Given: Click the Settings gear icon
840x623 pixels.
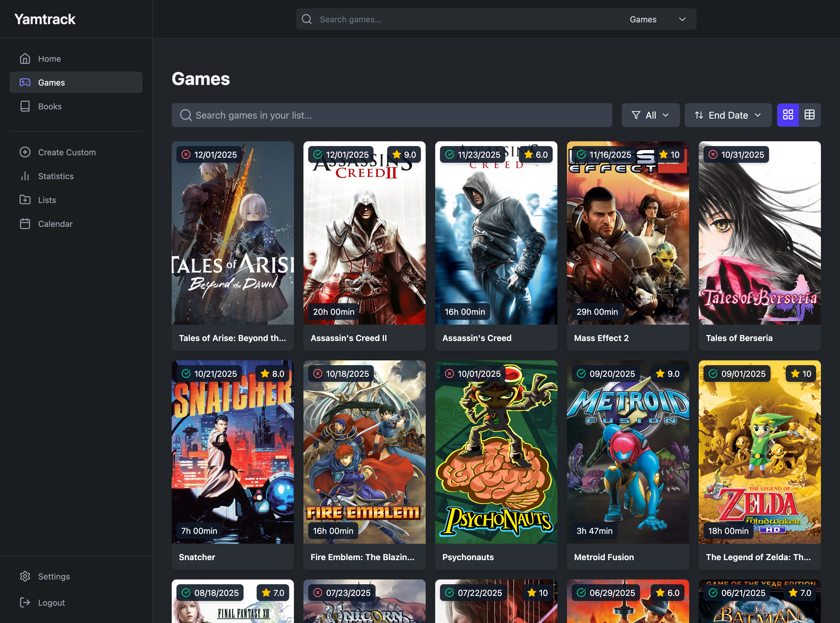Looking at the screenshot, I should click(x=25, y=576).
